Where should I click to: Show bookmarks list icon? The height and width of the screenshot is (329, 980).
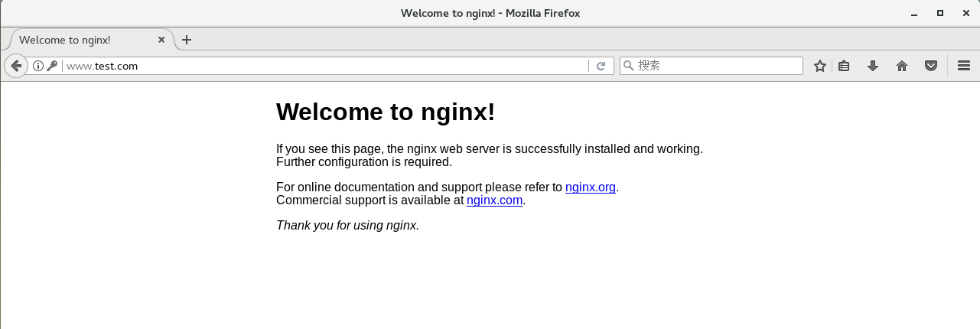pos(844,66)
